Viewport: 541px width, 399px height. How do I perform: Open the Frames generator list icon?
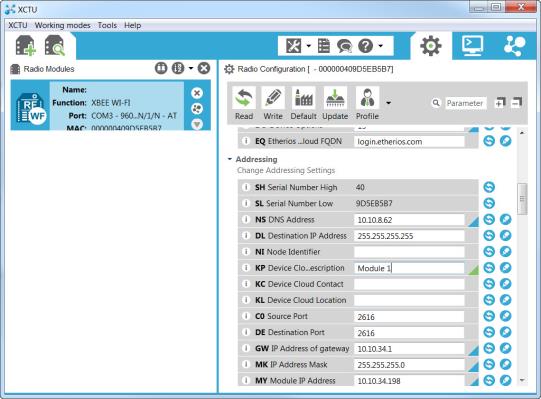(324, 46)
